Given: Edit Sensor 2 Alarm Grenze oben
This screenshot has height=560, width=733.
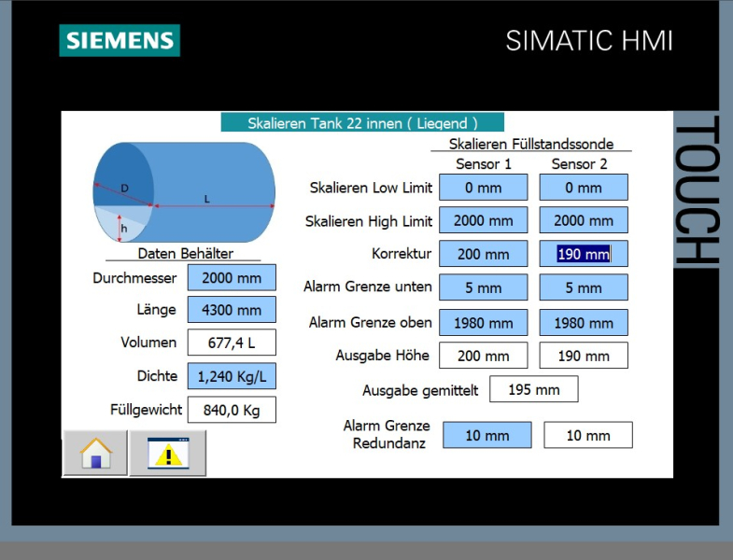Looking at the screenshot, I should tap(583, 323).
